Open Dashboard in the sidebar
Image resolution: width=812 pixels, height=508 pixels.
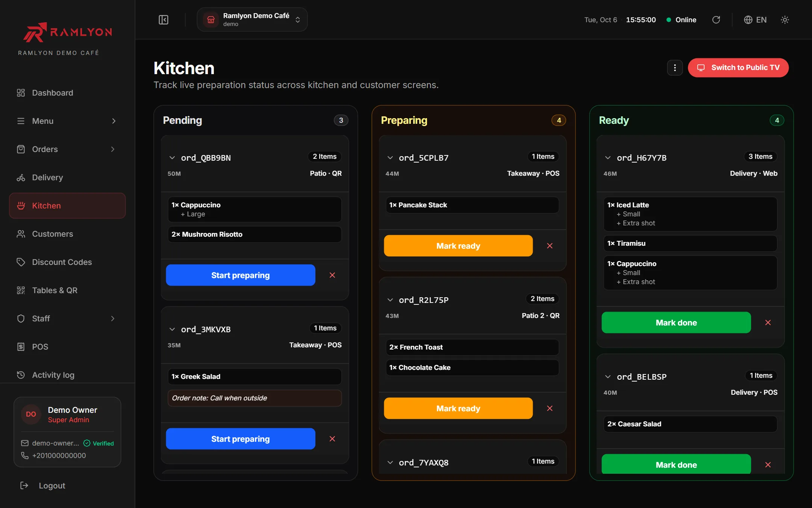(x=67, y=93)
